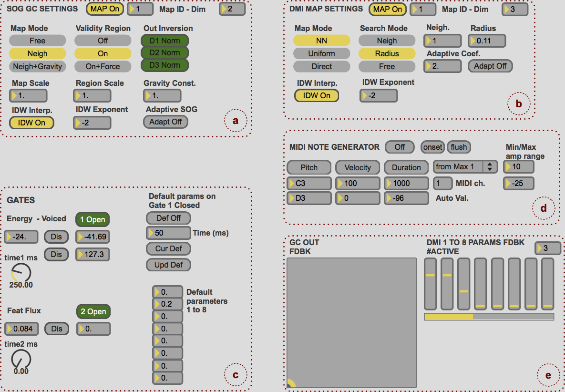
Task: Toggle D1 Norm output inversion
Action: [164, 41]
